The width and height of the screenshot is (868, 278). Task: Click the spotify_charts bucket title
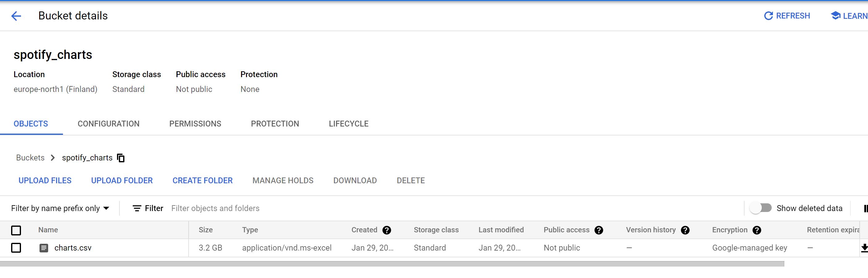pos(52,55)
